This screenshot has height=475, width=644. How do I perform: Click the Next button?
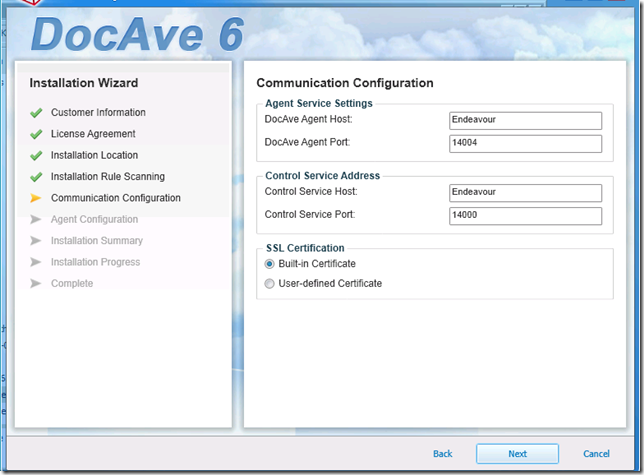517,454
